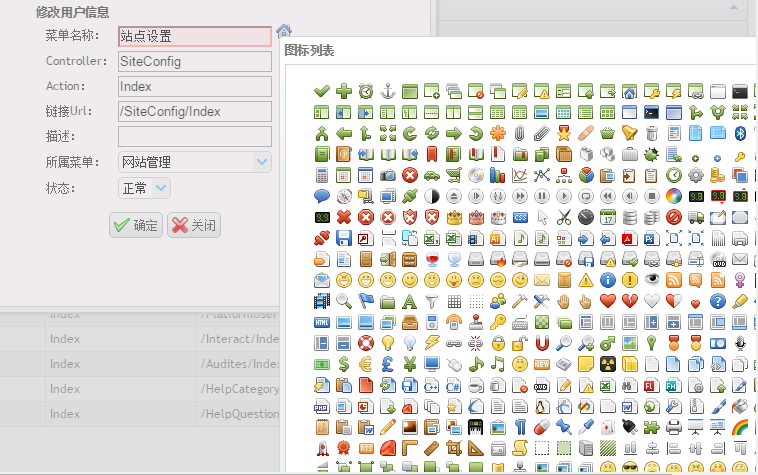Select the red magnet icon
This screenshot has height=475, width=758.
pyautogui.click(x=542, y=343)
